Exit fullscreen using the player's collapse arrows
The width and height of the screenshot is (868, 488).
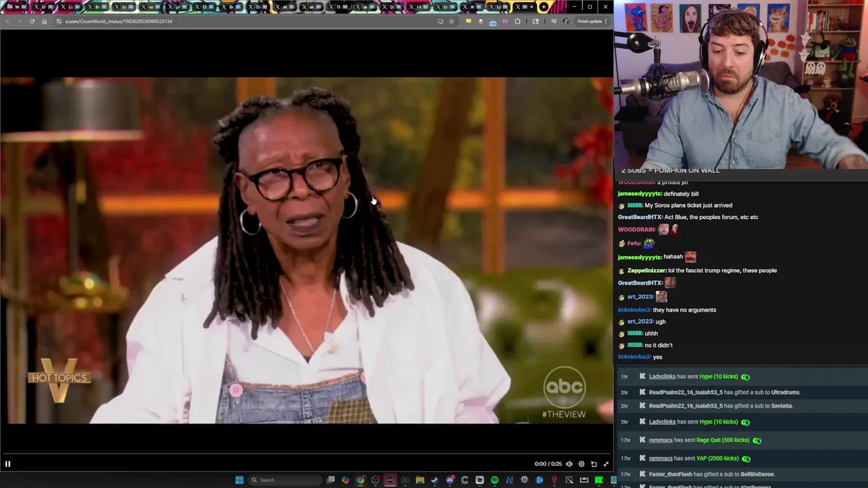[x=606, y=464]
